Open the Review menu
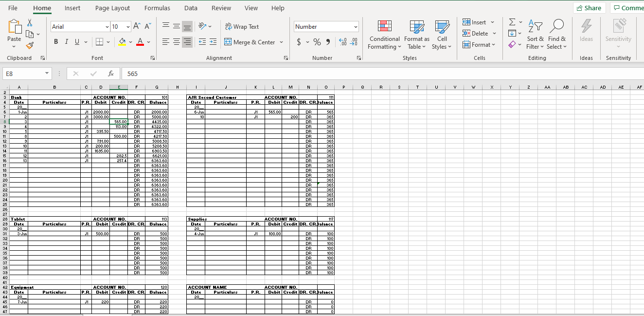 click(221, 8)
